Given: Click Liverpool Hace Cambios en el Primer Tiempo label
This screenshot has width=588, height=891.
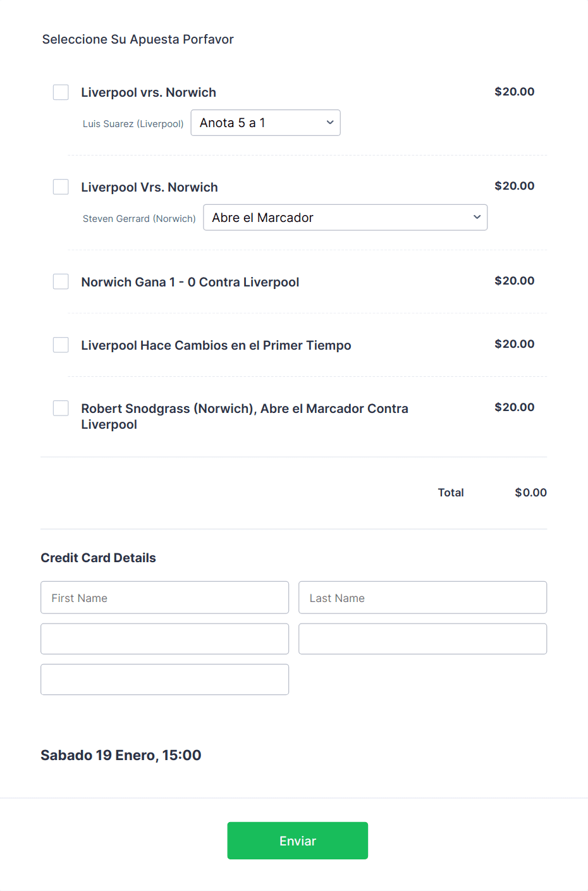Looking at the screenshot, I should pyautogui.click(x=216, y=345).
